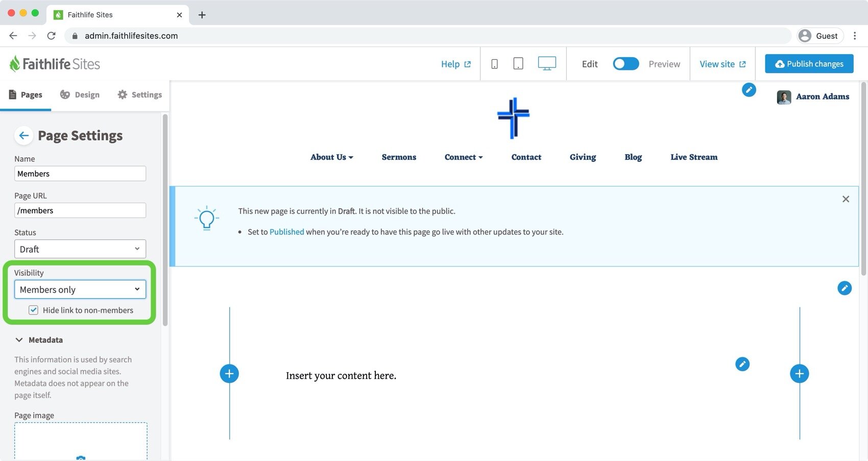Click the Preview label
Screen dimensions: 868x461
[664, 64]
